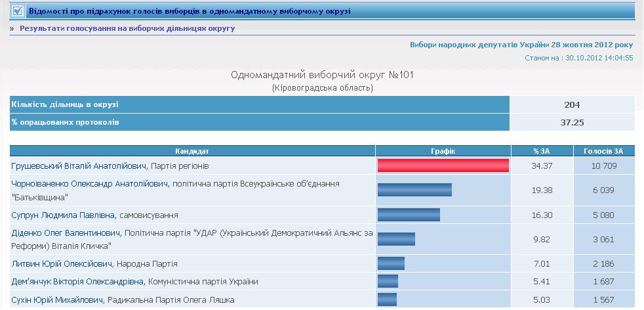Open candidate Грушевський Віталій Анатолійович link

coord(80,166)
